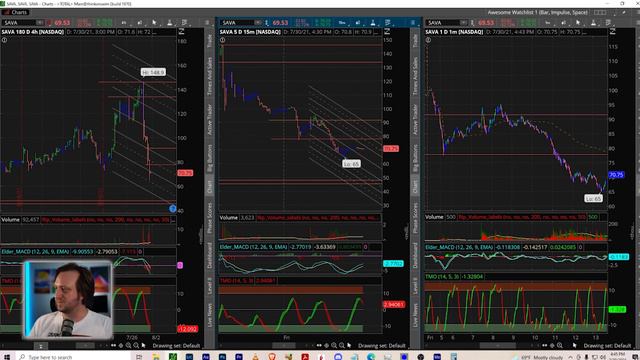The width and height of the screenshot is (640, 360).
Task: Click the info icon under SAVA 1 D 1m title
Action: click(428, 40)
